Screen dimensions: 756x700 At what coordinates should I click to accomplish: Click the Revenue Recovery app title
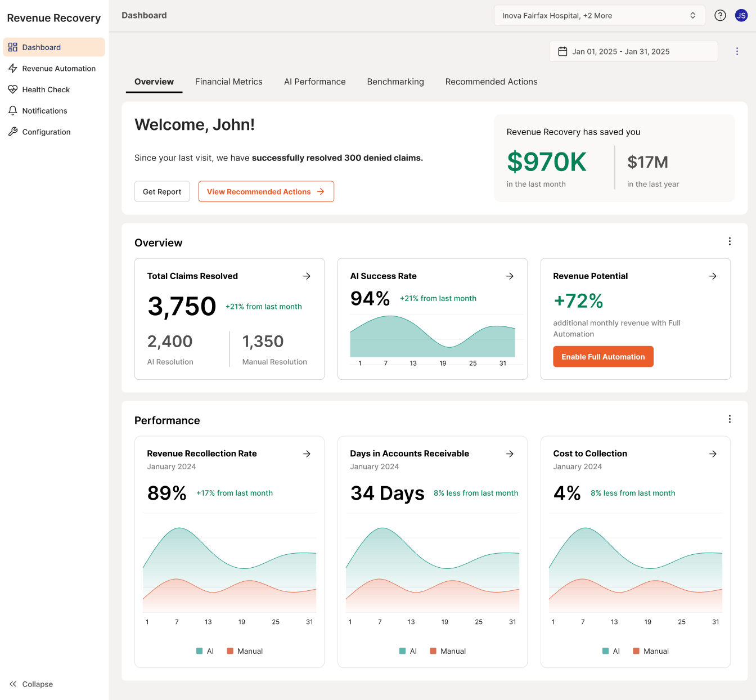(54, 18)
